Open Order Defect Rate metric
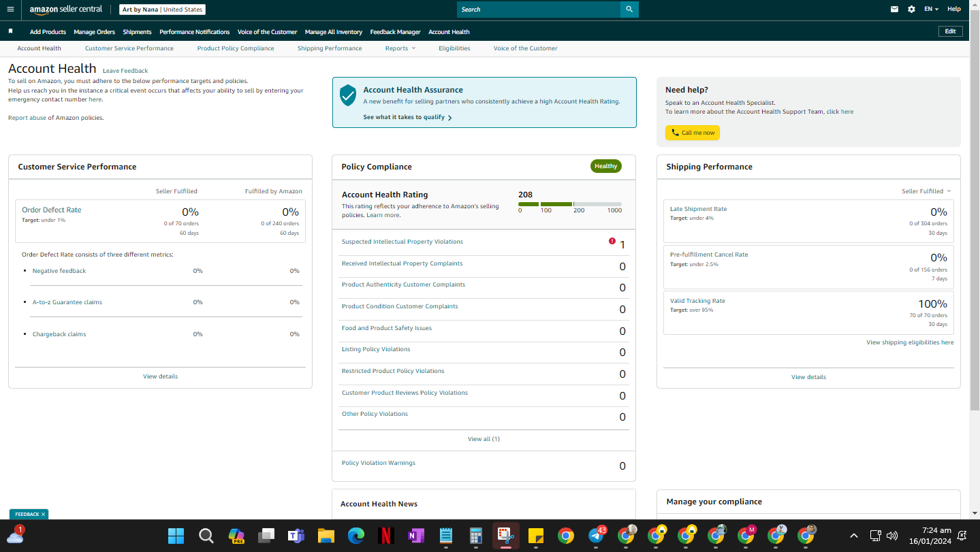This screenshot has height=552, width=980. click(52, 210)
